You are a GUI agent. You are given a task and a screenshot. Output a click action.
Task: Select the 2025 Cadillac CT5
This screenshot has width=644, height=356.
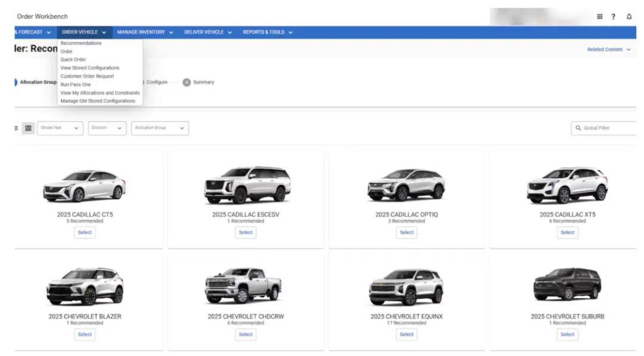[85, 233]
